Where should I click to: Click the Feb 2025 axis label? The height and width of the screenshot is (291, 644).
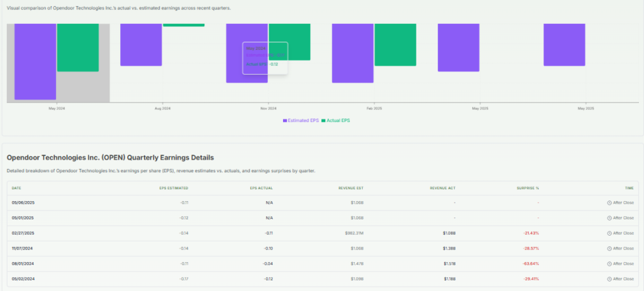pyautogui.click(x=374, y=109)
